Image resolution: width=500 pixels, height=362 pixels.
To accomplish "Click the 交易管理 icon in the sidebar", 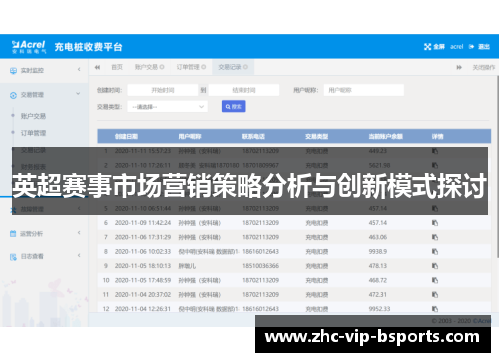I will point(13,95).
